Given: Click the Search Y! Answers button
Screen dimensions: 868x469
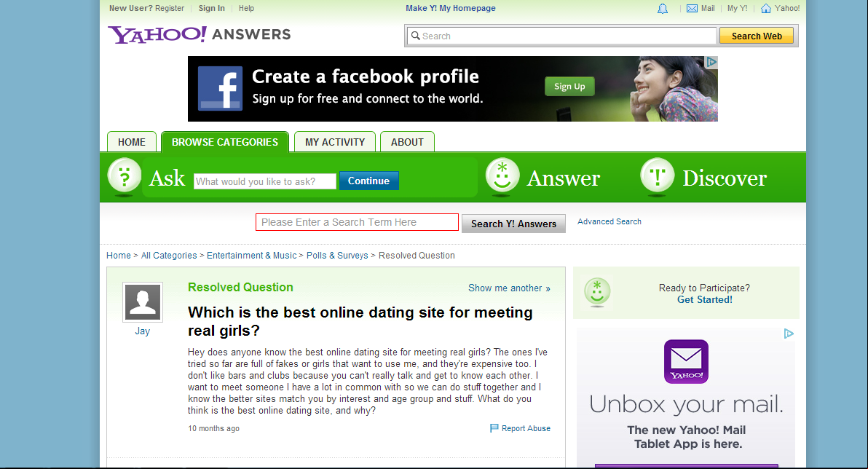Looking at the screenshot, I should tap(513, 224).
